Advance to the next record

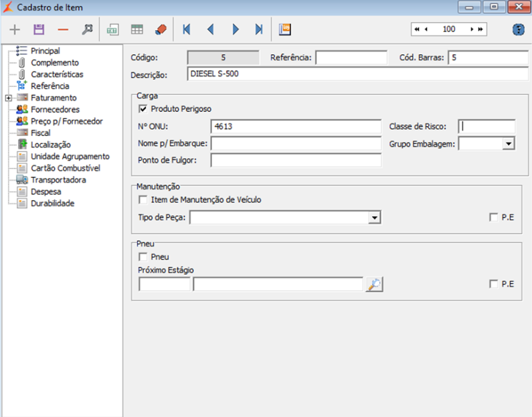pyautogui.click(x=235, y=29)
